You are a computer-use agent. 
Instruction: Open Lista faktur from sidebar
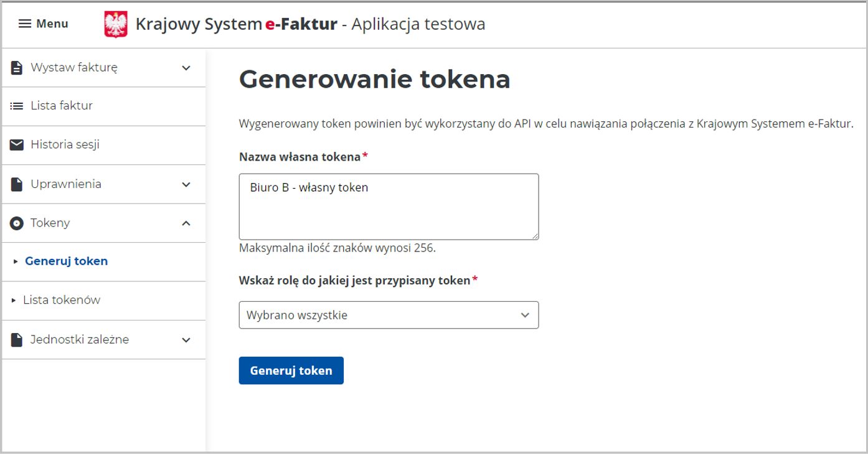(62, 106)
